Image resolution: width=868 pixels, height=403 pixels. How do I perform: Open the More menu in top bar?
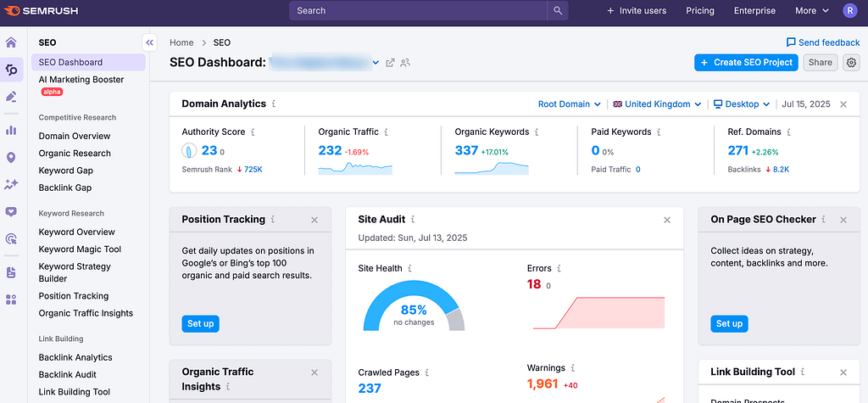[811, 11]
